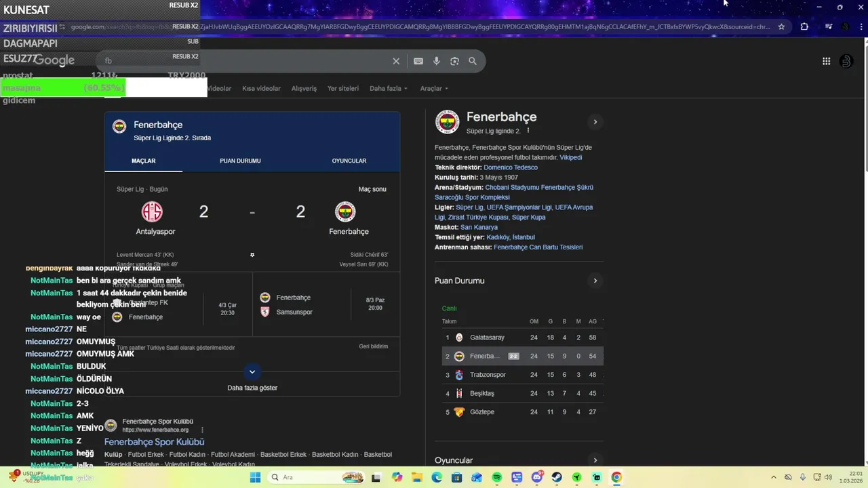This screenshot has width=868, height=488.
Task: Open the clock showing 22:01
Action: 852,477
